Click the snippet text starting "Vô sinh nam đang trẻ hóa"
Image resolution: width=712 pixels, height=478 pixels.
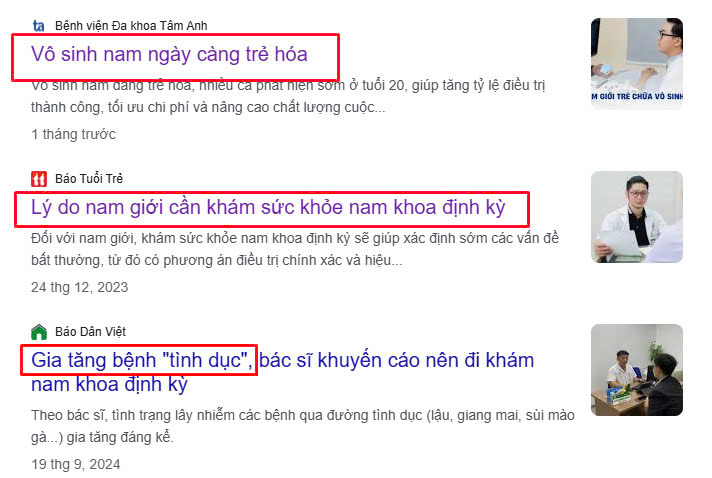point(288,96)
